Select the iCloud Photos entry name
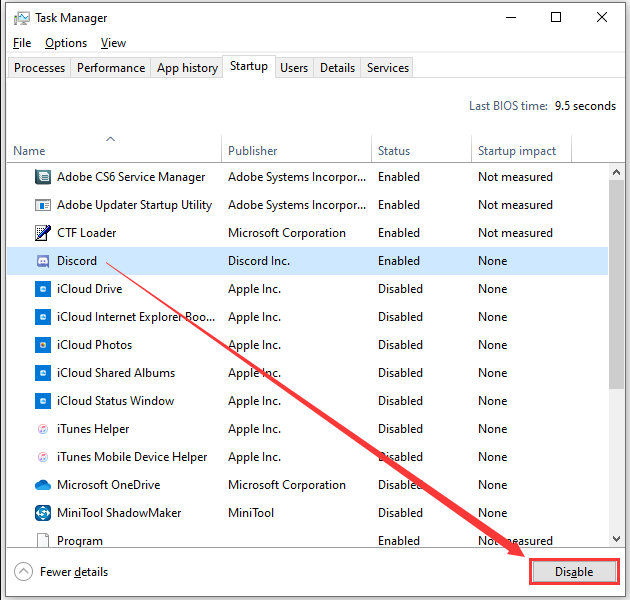 click(94, 345)
